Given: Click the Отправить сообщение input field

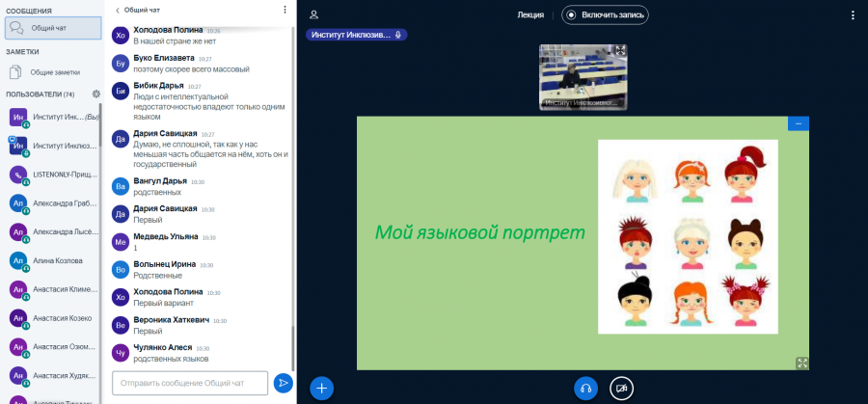Looking at the screenshot, I should coord(190,383).
